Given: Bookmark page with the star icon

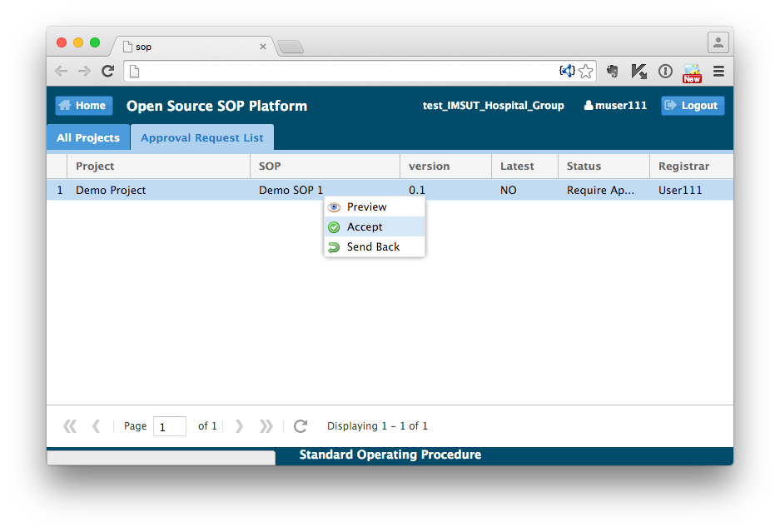Looking at the screenshot, I should pos(586,71).
